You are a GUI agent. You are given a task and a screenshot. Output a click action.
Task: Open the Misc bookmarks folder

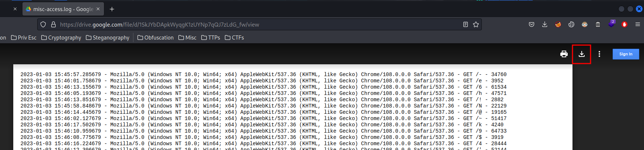click(x=187, y=38)
